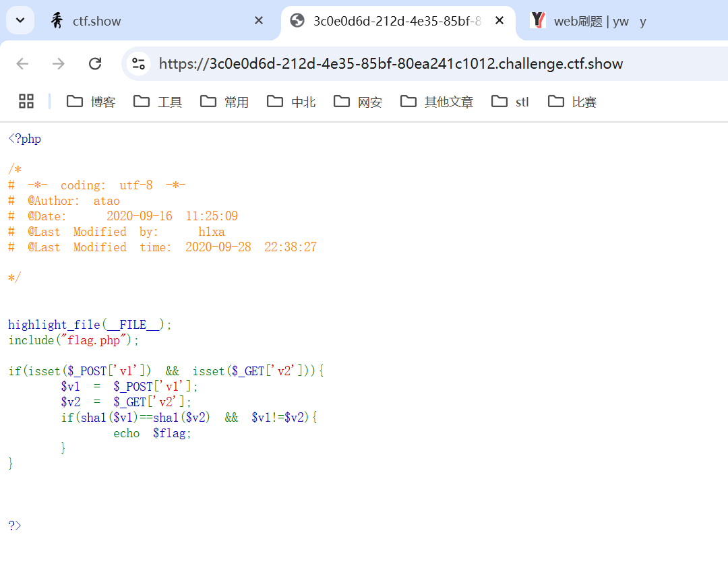Close the ctf.show tab
Screen dimensions: 728x572
click(259, 20)
